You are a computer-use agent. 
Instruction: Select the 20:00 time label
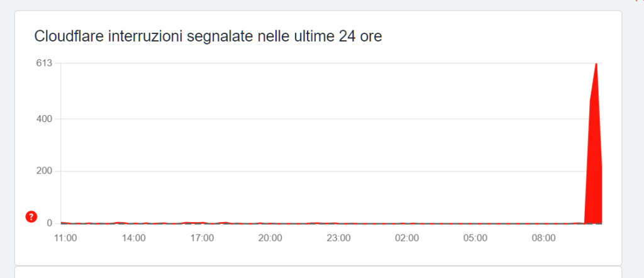tap(270, 238)
